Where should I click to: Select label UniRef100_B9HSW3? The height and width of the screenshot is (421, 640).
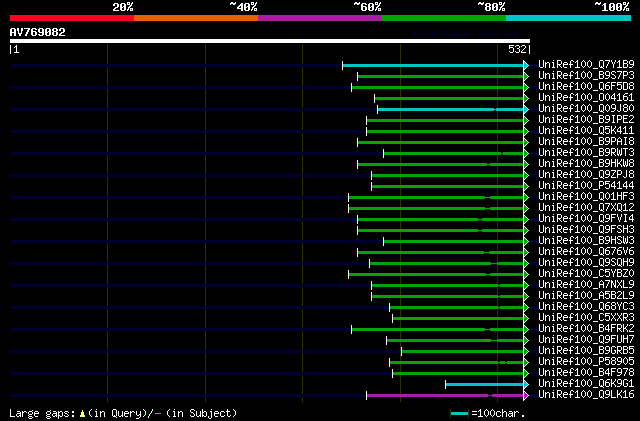click(586, 241)
